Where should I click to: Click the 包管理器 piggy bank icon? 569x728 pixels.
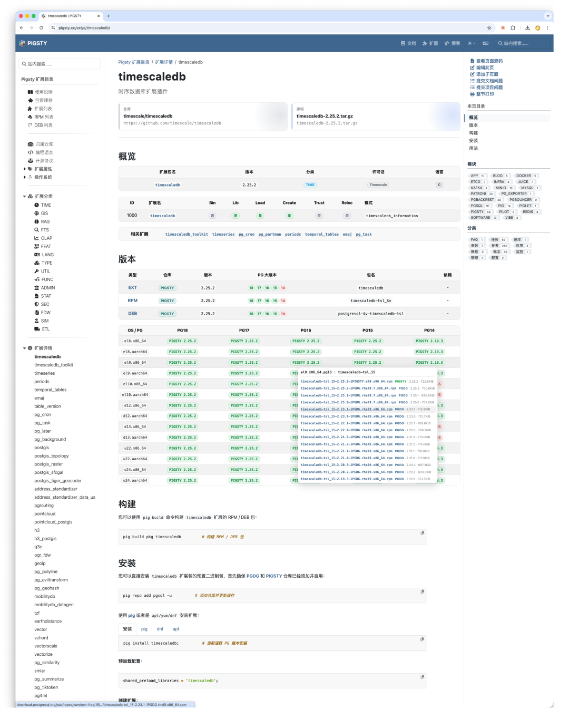coord(30,100)
